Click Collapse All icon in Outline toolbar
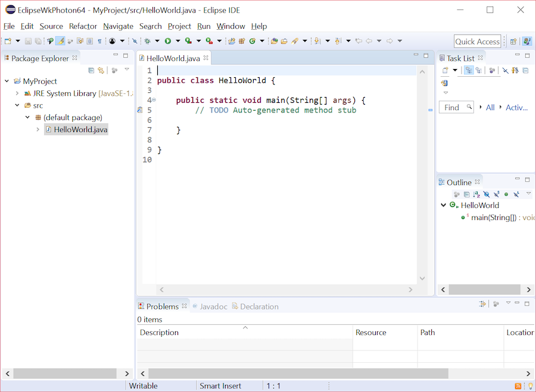536x392 pixels. point(466,195)
